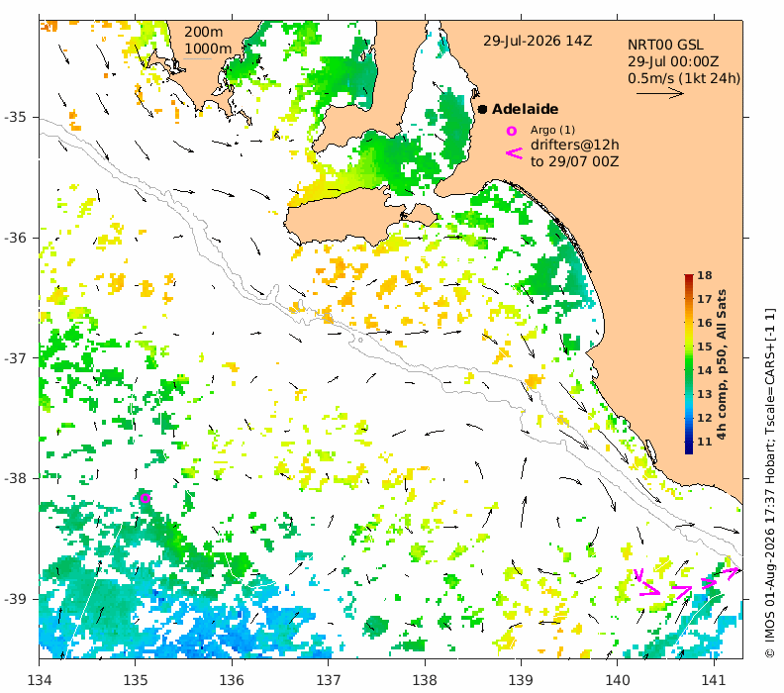The height and width of the screenshot is (693, 784).
Task: Click the magenta drifter arrow legend symbol
Action: tap(515, 153)
